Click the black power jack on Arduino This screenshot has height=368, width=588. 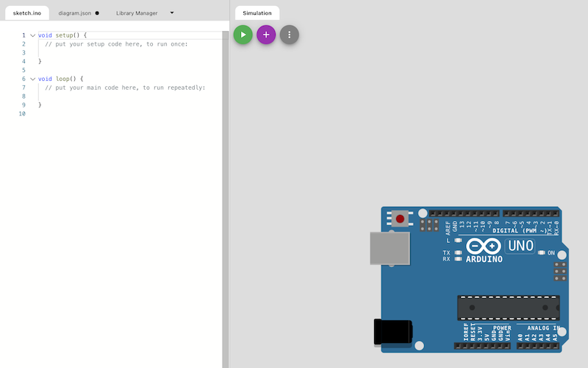click(x=393, y=332)
